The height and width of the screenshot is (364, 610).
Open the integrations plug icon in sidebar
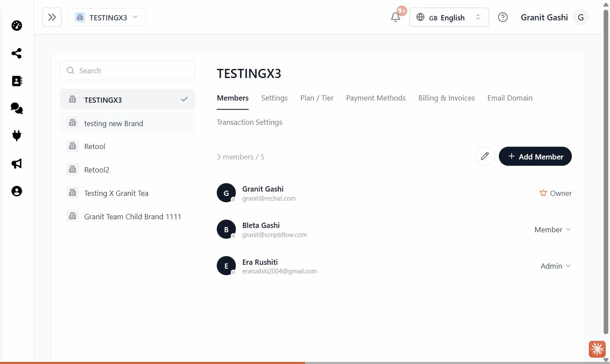click(x=16, y=136)
